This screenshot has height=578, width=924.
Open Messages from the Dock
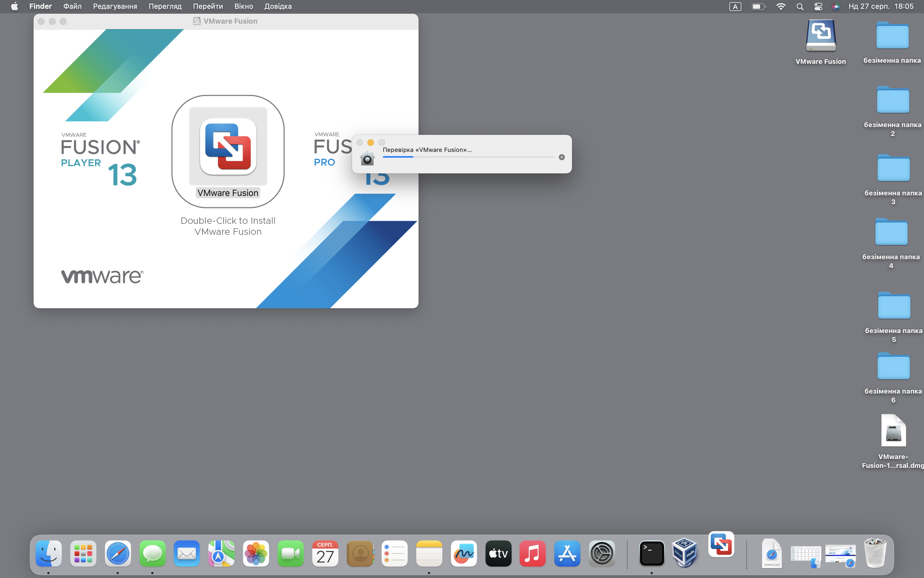pyautogui.click(x=152, y=554)
